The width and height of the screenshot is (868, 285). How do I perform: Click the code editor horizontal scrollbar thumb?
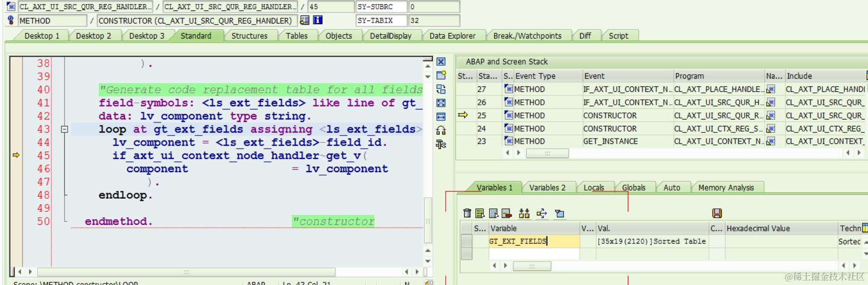187,272
